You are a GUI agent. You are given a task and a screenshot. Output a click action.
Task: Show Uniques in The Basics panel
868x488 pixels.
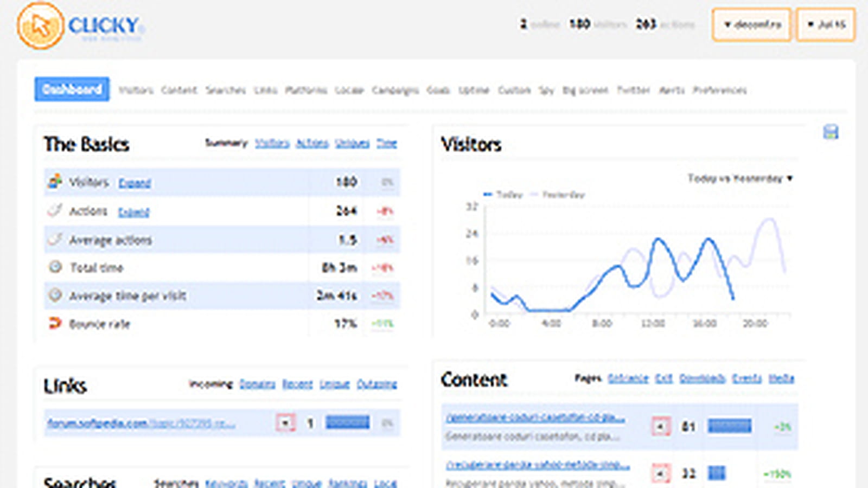(x=352, y=143)
